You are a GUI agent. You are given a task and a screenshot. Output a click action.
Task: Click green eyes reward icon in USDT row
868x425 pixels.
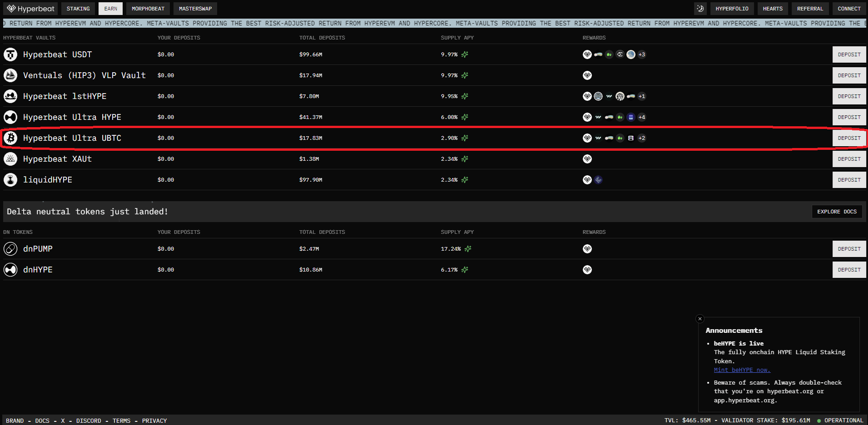(x=609, y=54)
